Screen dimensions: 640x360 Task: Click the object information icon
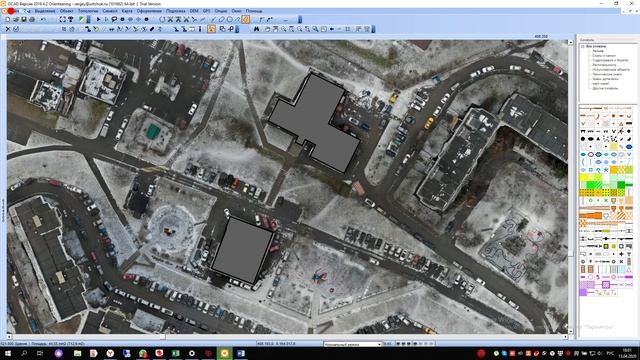(200, 29)
